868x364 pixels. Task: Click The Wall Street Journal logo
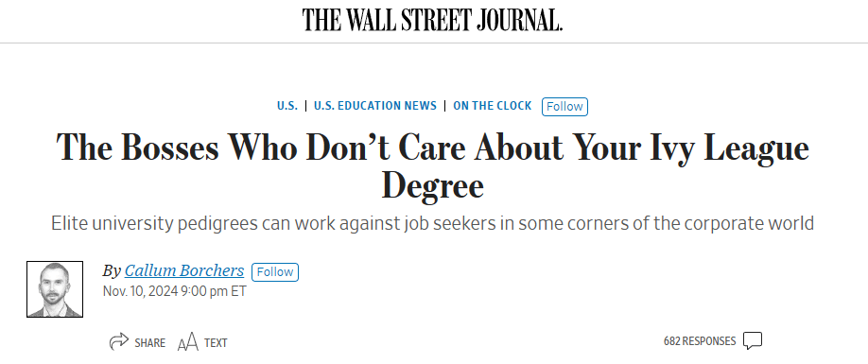[432, 20]
